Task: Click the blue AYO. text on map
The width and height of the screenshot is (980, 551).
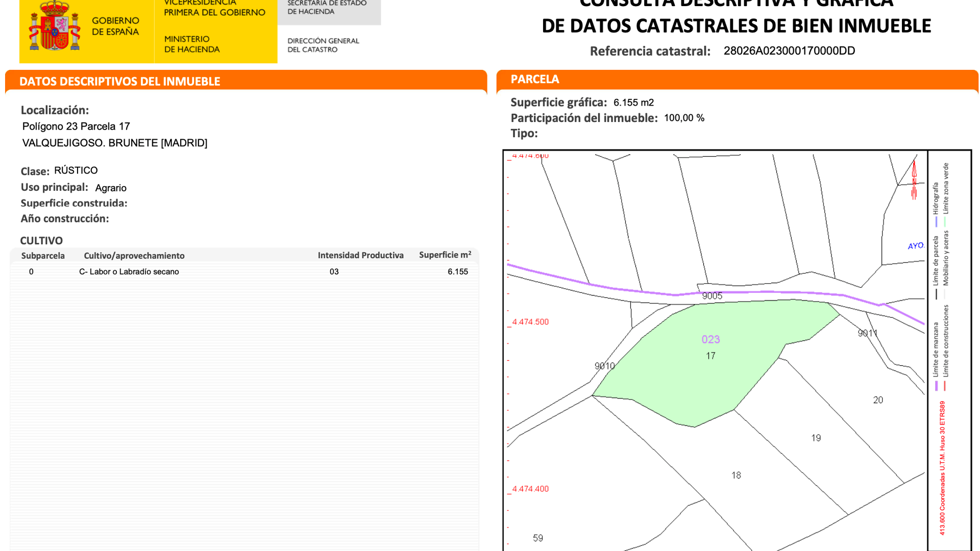Action: click(916, 246)
